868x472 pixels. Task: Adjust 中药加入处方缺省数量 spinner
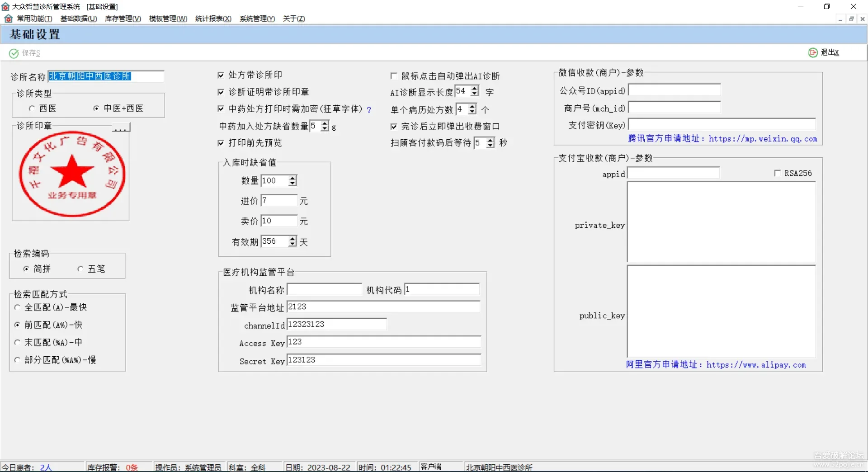point(325,126)
